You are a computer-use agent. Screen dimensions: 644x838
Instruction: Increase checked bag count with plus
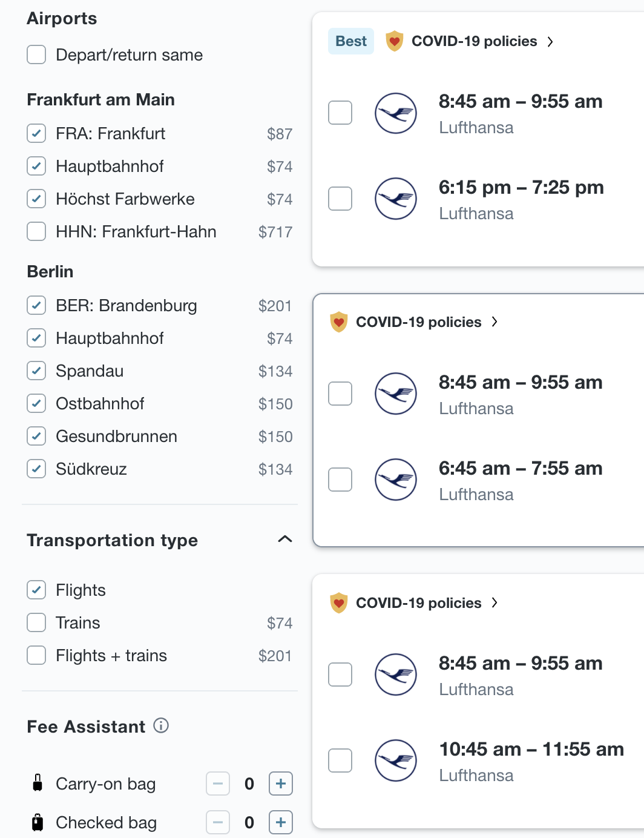tap(281, 822)
